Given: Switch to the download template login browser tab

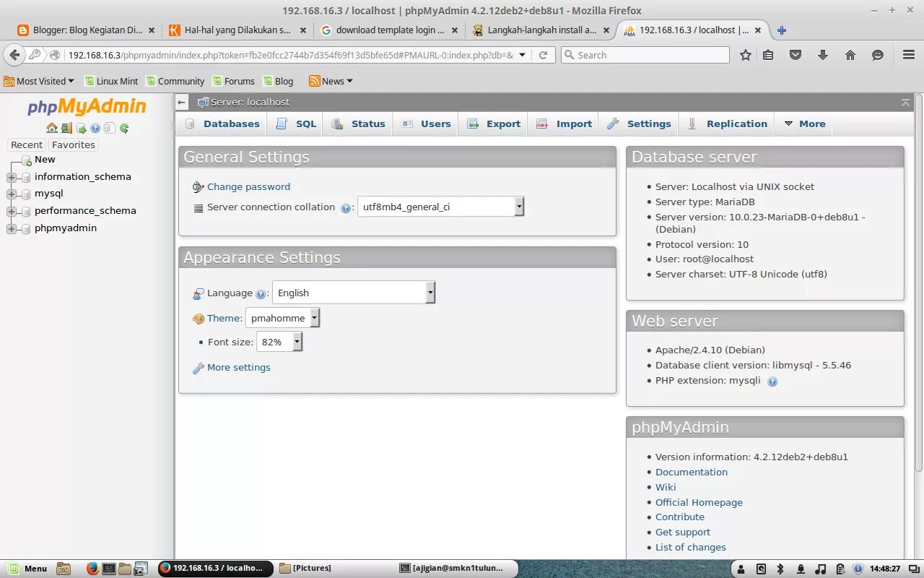Looking at the screenshot, I should (x=390, y=30).
